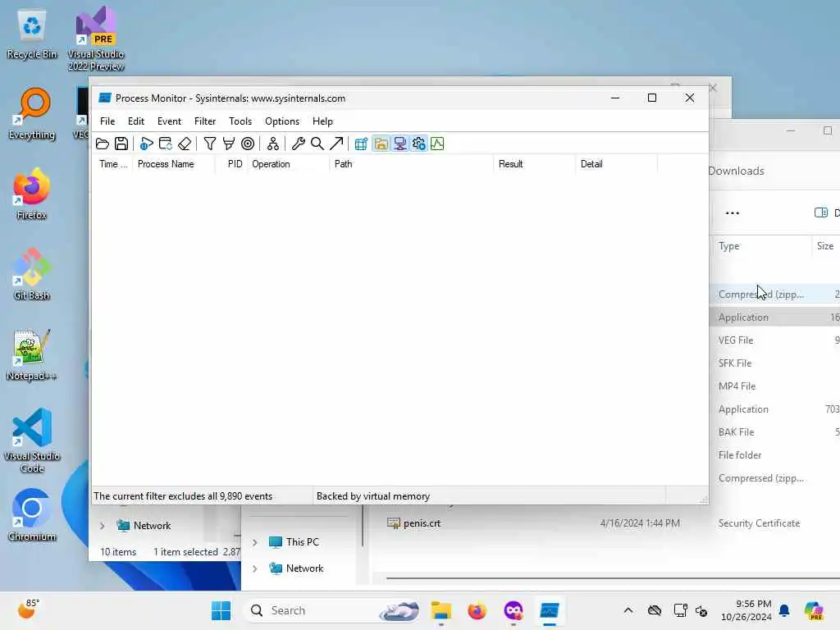The height and width of the screenshot is (630, 840).
Task: Click the Open log file toolbar icon
Action: point(103,144)
